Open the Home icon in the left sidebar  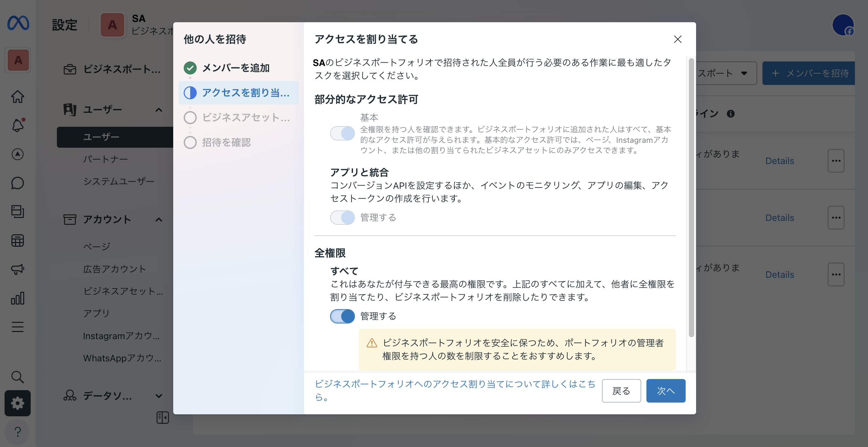17,97
